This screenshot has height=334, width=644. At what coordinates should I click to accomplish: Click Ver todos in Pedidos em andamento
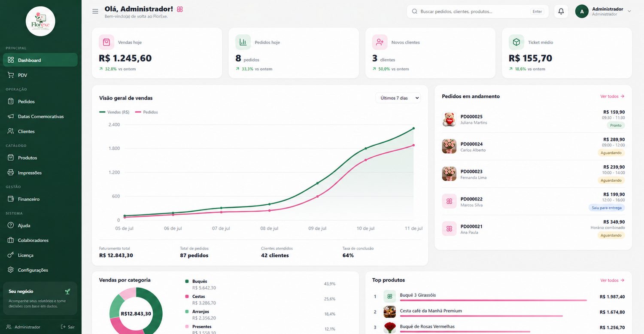pyautogui.click(x=612, y=97)
